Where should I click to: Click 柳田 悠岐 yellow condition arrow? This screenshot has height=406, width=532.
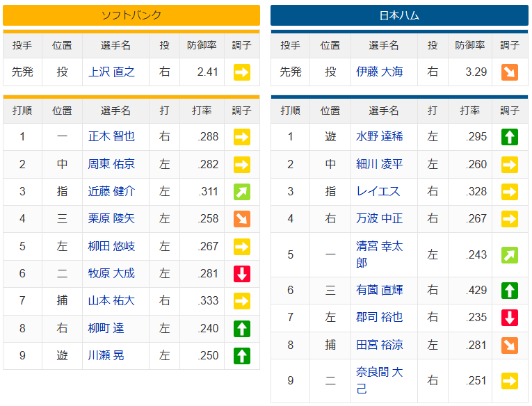click(x=242, y=247)
